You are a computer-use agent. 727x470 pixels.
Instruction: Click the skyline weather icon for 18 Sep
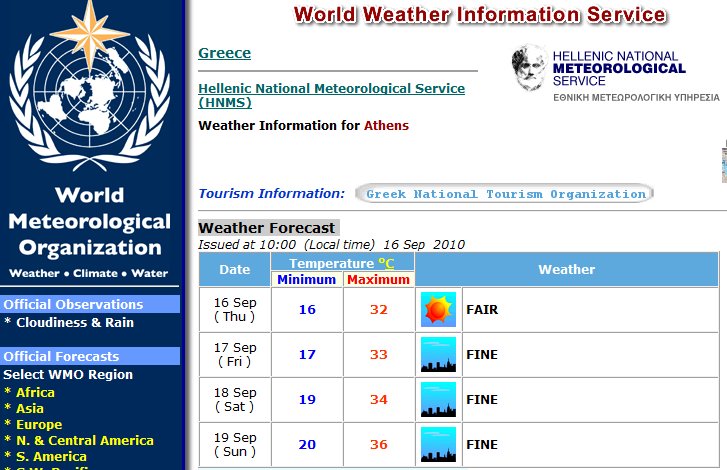click(x=438, y=400)
